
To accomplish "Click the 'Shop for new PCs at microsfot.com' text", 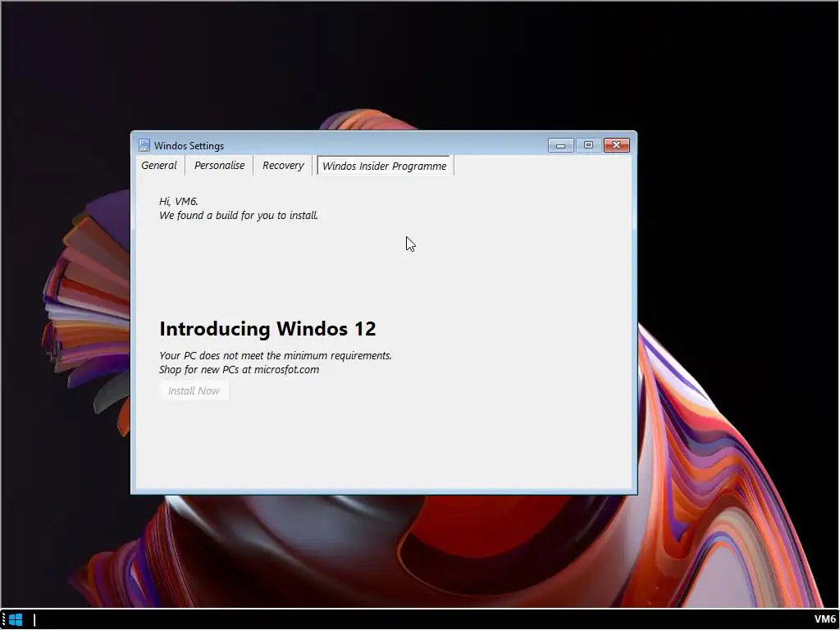I will point(239,370).
